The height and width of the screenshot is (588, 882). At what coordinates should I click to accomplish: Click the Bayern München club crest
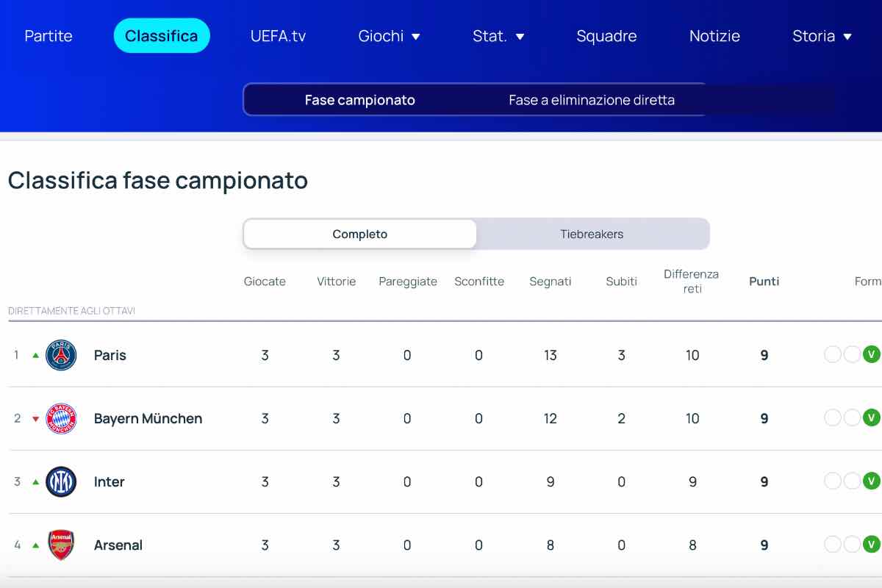(x=61, y=418)
